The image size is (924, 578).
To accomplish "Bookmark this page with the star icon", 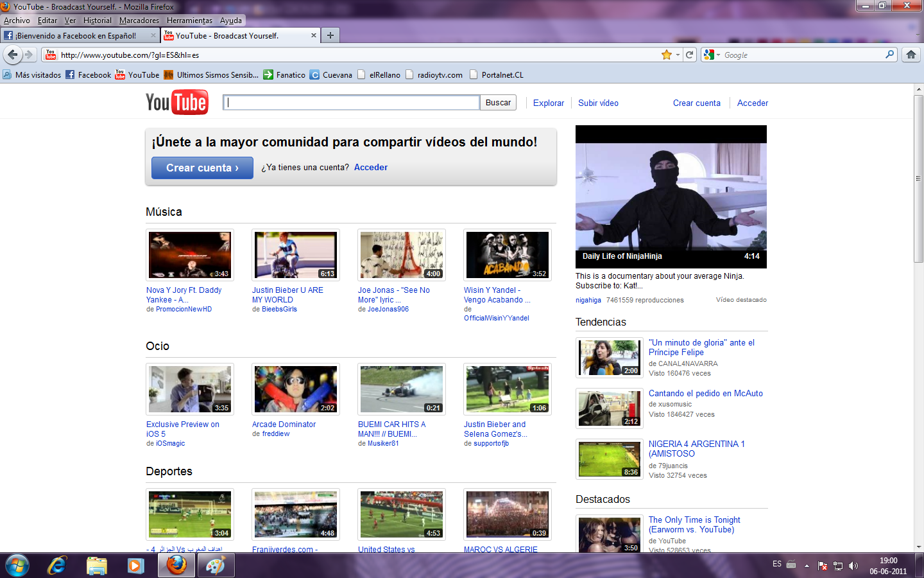I will tap(667, 55).
